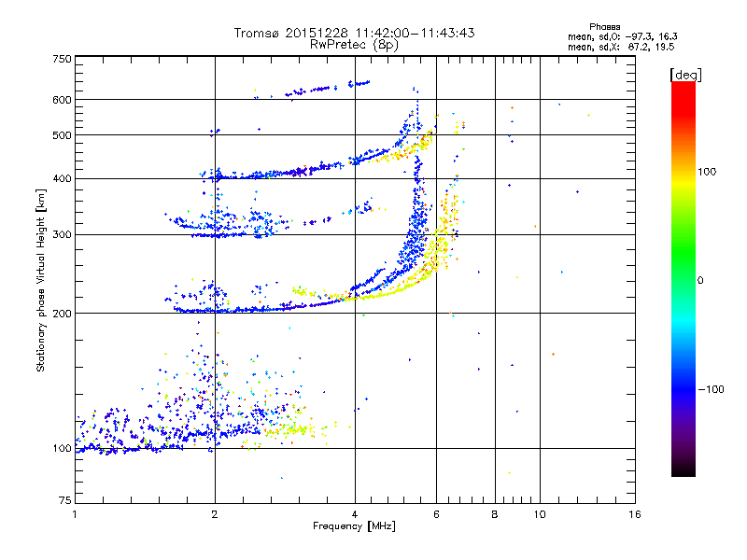Click the x-axis tick label '6'
Screen dimensions: 747x560
click(x=436, y=514)
